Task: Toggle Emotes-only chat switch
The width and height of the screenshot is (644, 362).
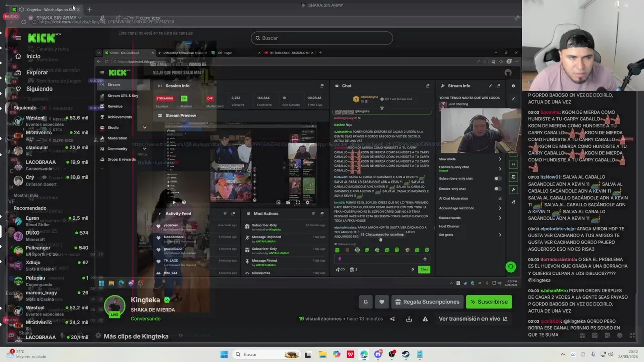Action: (x=497, y=189)
